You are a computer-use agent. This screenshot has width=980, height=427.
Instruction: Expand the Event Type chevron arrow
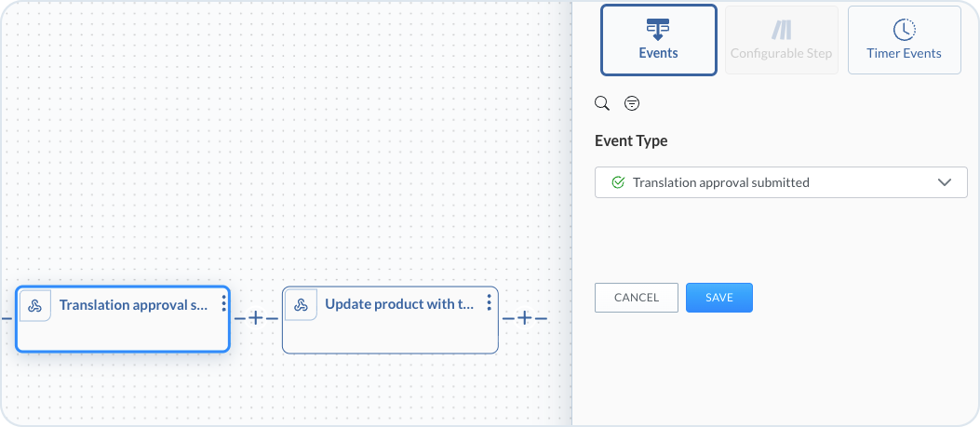(x=946, y=182)
